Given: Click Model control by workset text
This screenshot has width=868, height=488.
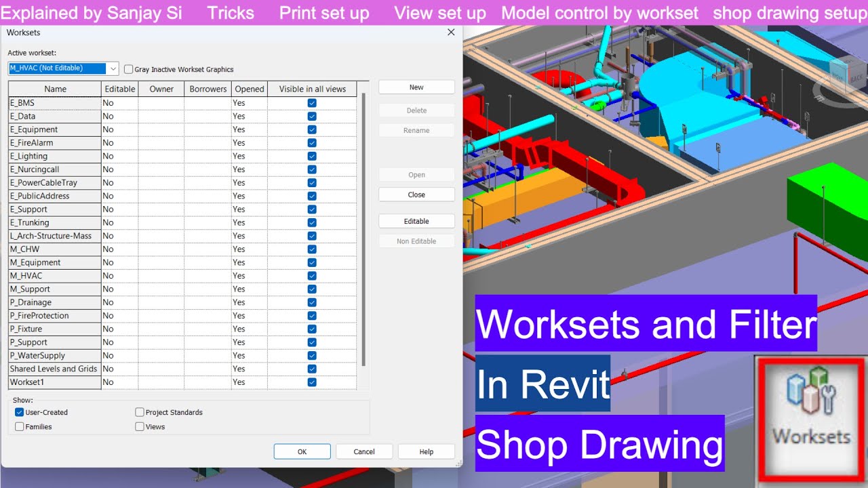Looking at the screenshot, I should [x=599, y=13].
